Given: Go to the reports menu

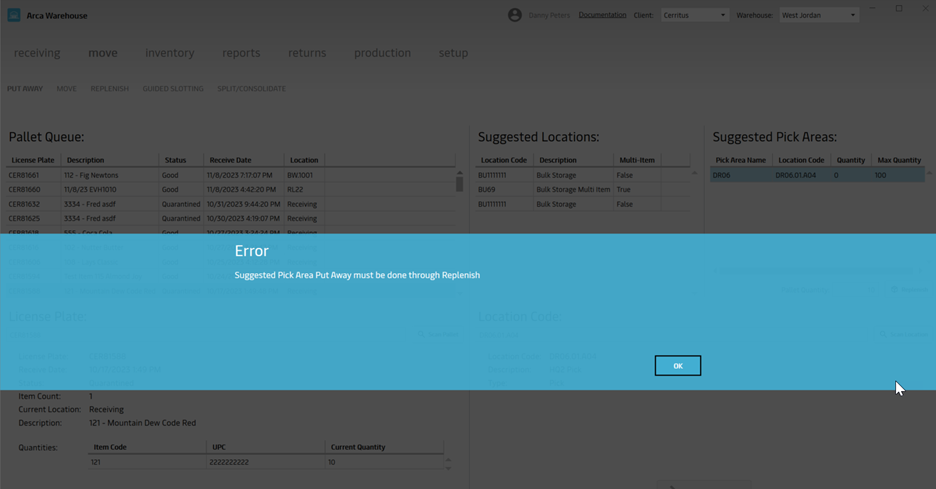Looking at the screenshot, I should [241, 53].
